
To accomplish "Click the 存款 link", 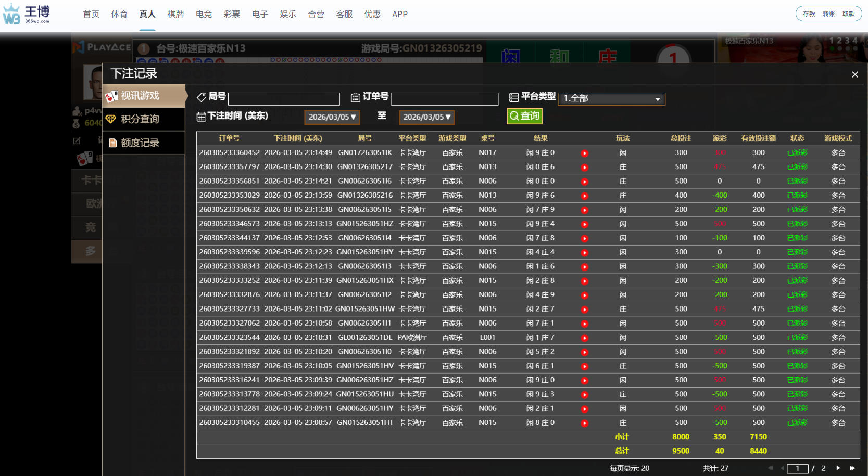I will [809, 14].
